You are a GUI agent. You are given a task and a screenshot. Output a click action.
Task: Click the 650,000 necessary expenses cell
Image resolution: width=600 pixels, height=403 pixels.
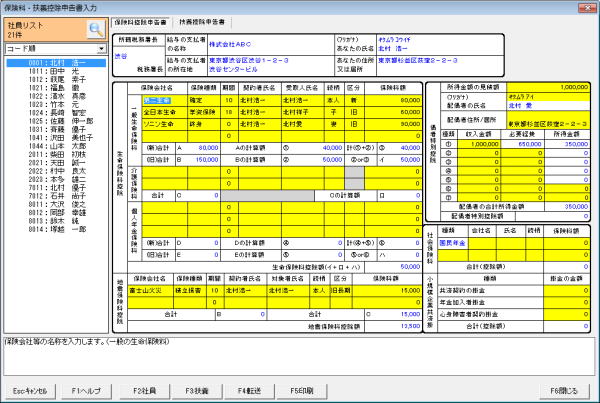pyautogui.click(x=522, y=144)
